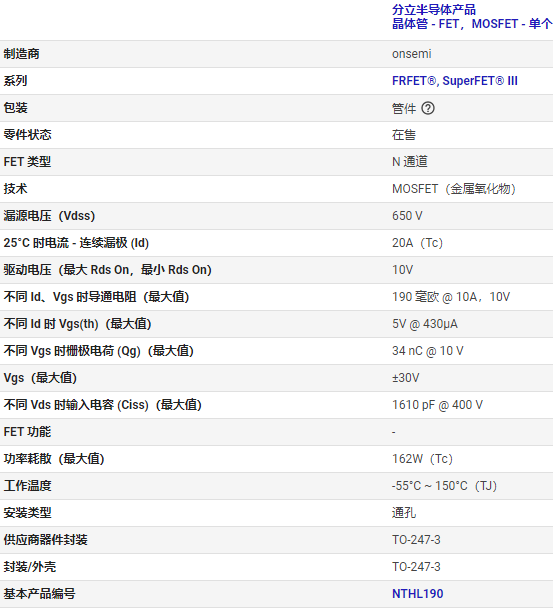Open the NTHL190 base product number link

click(x=417, y=594)
